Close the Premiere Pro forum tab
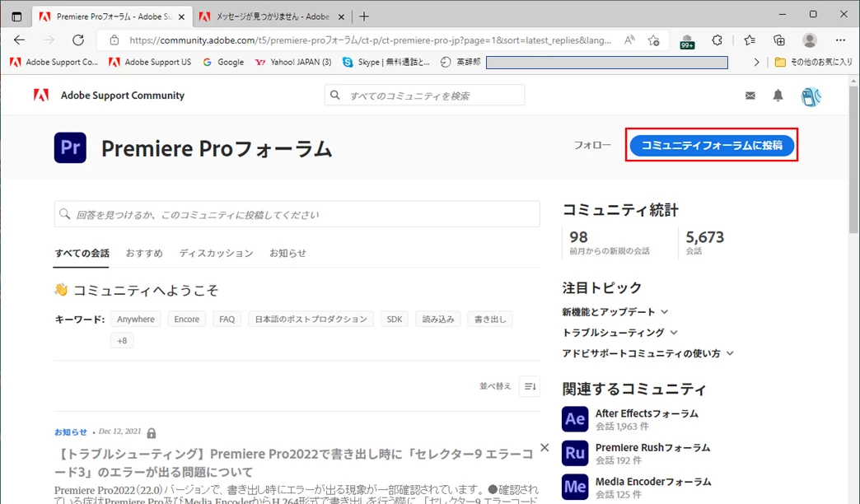Viewport: 860px width, 504px height. 181,17
